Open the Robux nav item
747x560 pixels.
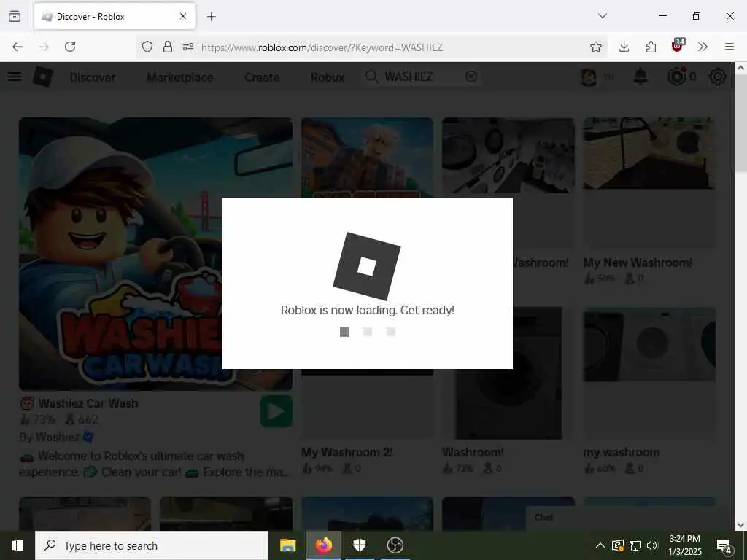pyautogui.click(x=328, y=77)
